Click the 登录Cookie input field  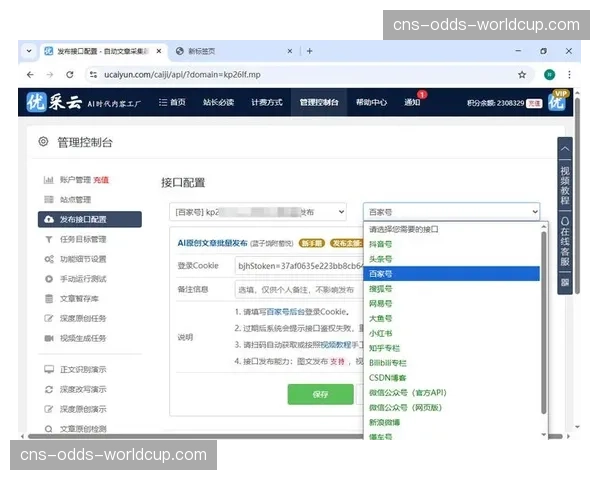[x=299, y=266]
